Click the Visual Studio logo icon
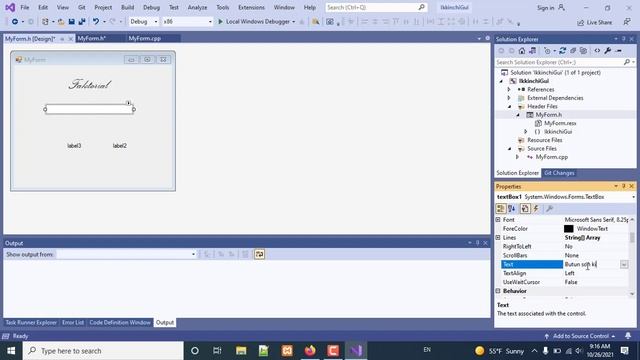640x360 pixels. click(10, 7)
